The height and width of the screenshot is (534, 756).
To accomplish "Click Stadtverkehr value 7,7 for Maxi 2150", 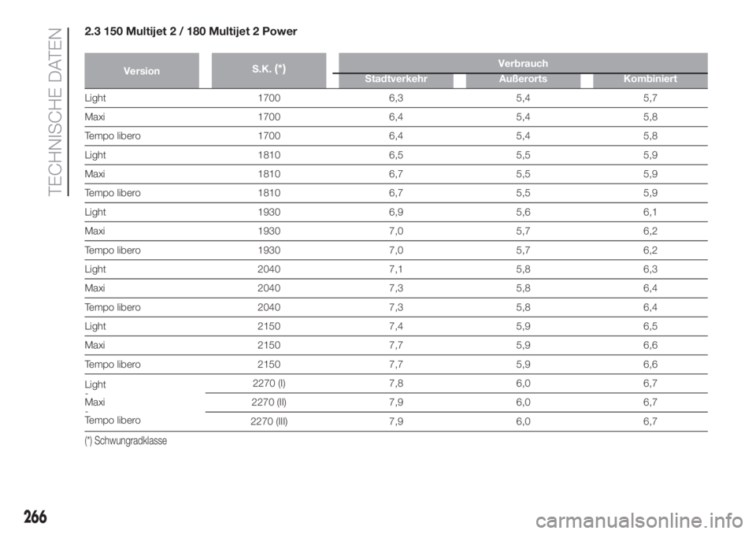I will tap(396, 345).
